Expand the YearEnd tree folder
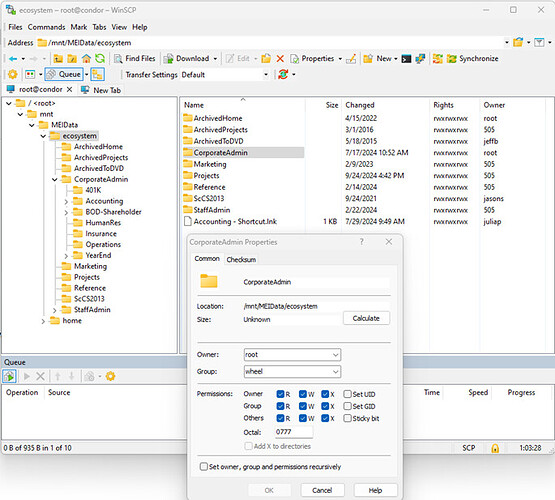The height and width of the screenshot is (500, 555). pyautogui.click(x=66, y=256)
